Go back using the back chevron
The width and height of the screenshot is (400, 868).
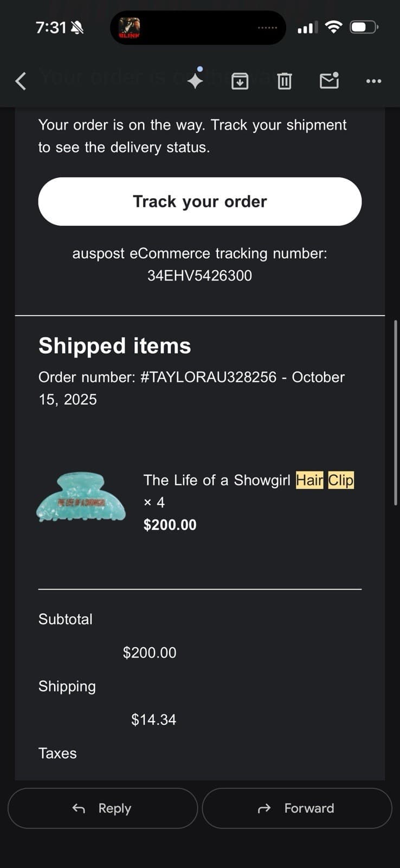pyautogui.click(x=21, y=81)
